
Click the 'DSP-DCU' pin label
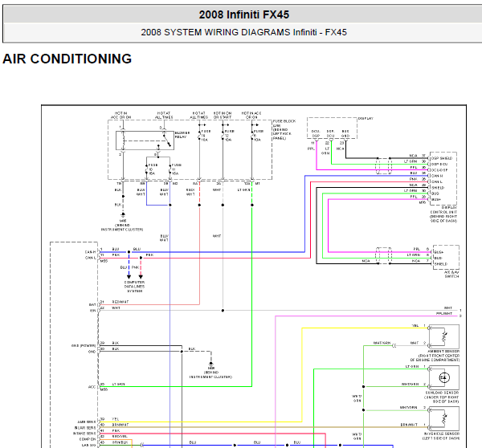tap(439, 164)
